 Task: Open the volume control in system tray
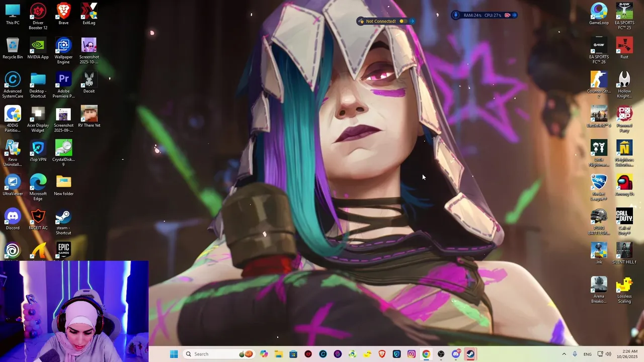tap(608, 354)
